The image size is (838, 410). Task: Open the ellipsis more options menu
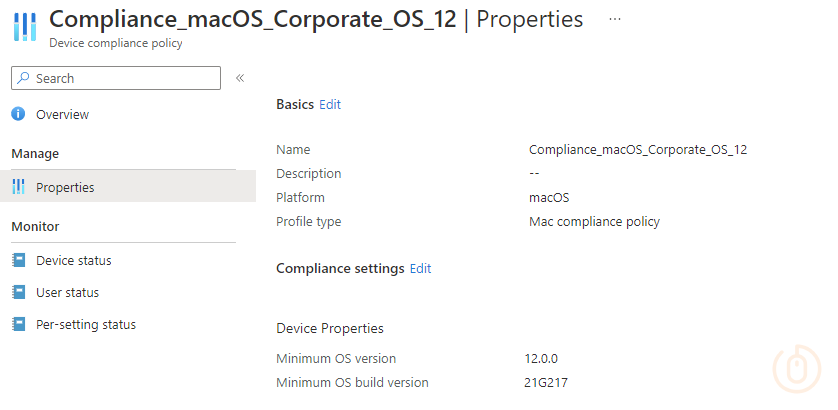pos(615,19)
